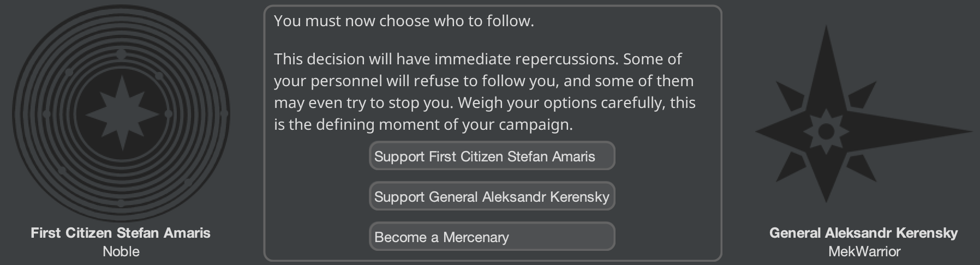Click the Kerensky compass-star faction emblem
This screenshot has height=265, width=980.
(x=864, y=114)
